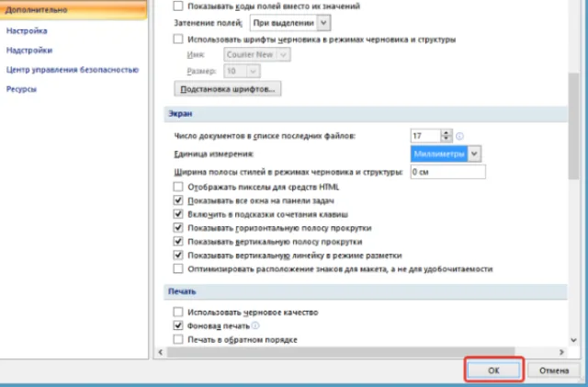Open Центр управления безопасностью
This screenshot has width=588, height=387.
coord(73,70)
